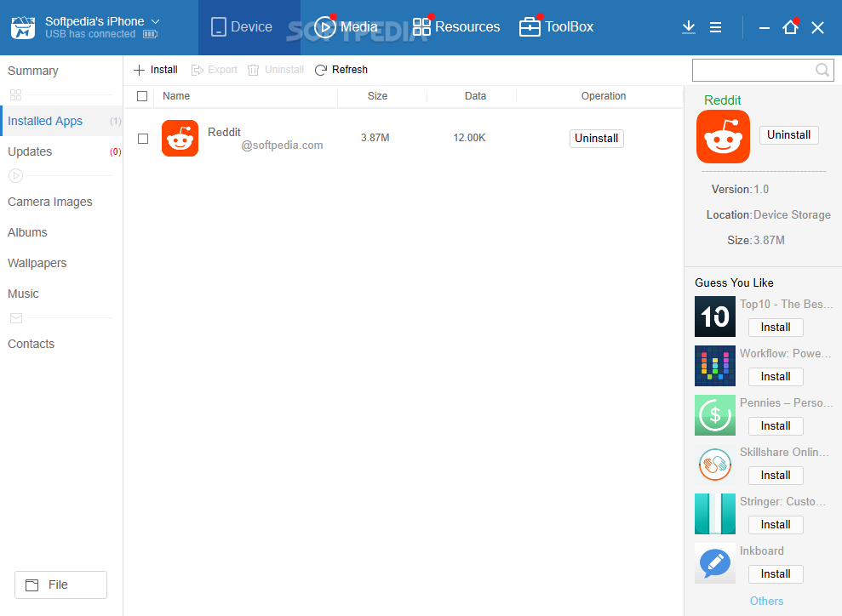Open the Others link
Viewport: 842px width, 616px height.
[766, 601]
